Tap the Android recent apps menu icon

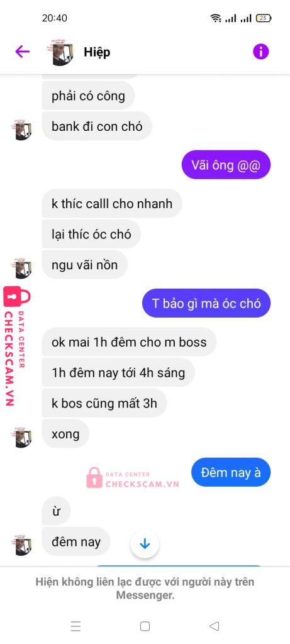75,626
